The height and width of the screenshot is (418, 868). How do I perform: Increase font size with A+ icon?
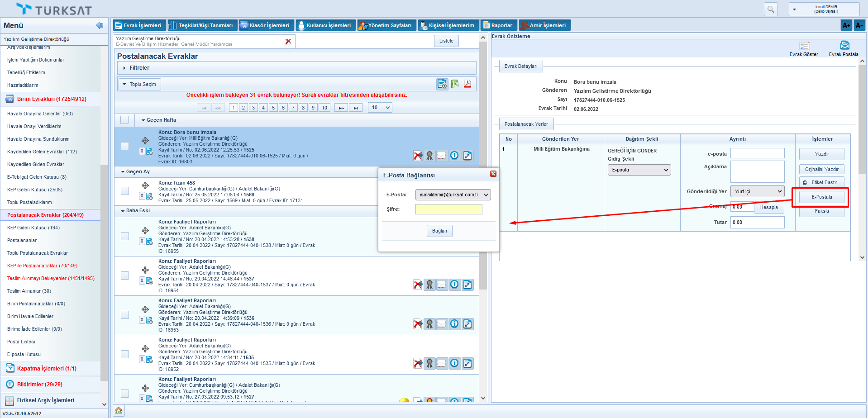point(846,25)
